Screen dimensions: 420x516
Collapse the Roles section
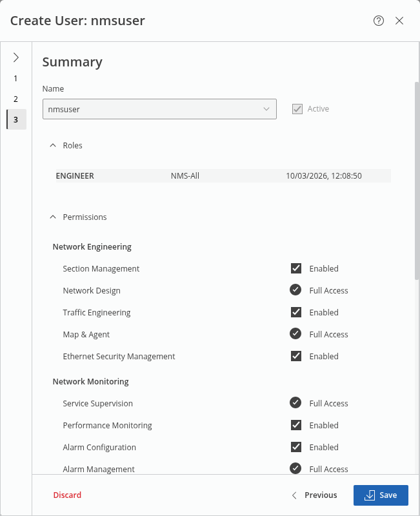coord(53,146)
